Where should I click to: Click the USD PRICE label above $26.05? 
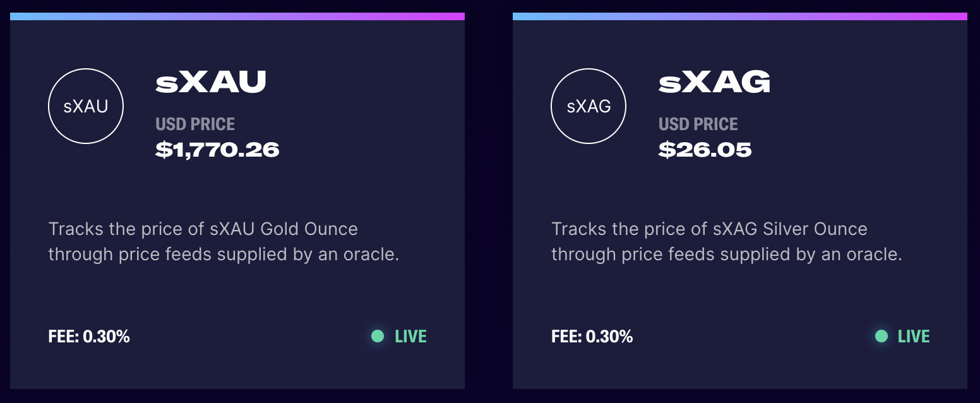tap(698, 124)
